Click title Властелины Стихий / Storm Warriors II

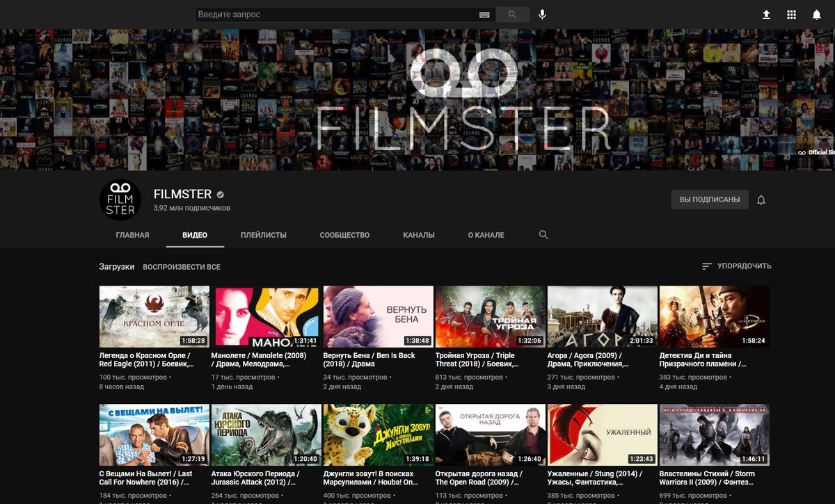[708, 478]
